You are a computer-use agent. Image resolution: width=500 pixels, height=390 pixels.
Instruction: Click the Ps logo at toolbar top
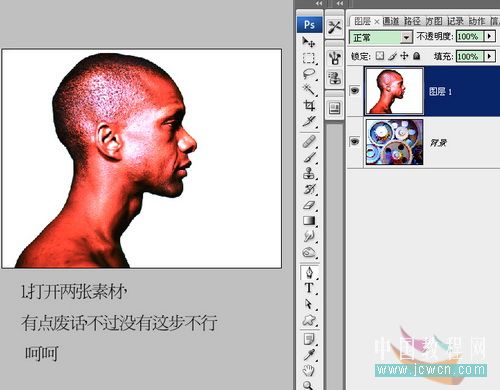click(x=309, y=25)
